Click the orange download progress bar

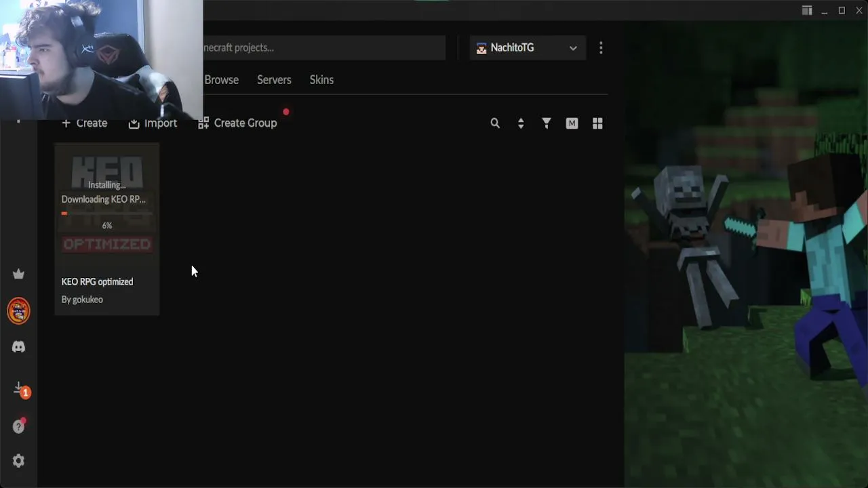pos(107,213)
